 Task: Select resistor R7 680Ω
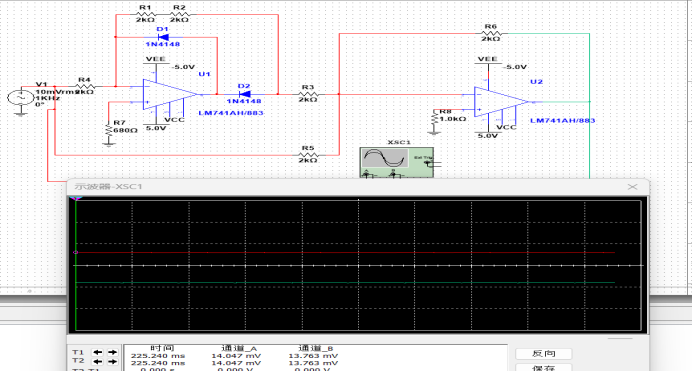[109, 130]
